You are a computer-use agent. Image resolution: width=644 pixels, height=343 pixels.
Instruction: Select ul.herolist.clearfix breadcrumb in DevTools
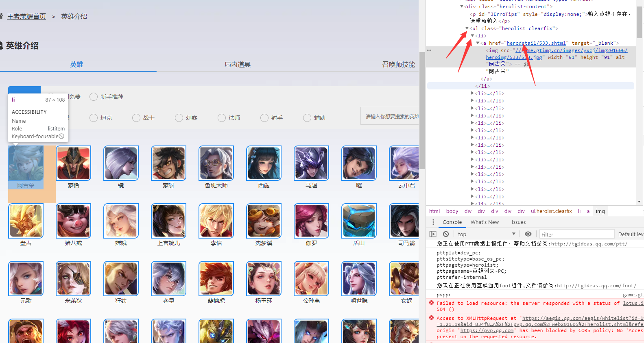[x=551, y=211]
